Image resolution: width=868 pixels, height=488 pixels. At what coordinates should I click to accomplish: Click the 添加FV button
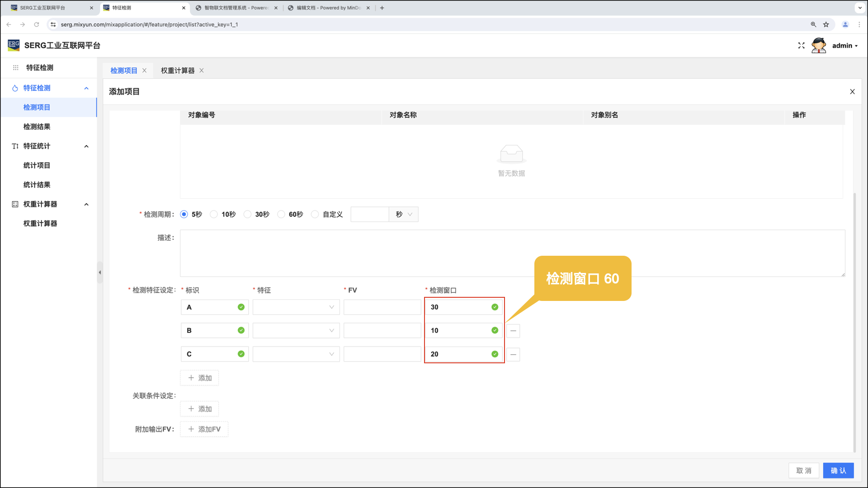click(204, 429)
